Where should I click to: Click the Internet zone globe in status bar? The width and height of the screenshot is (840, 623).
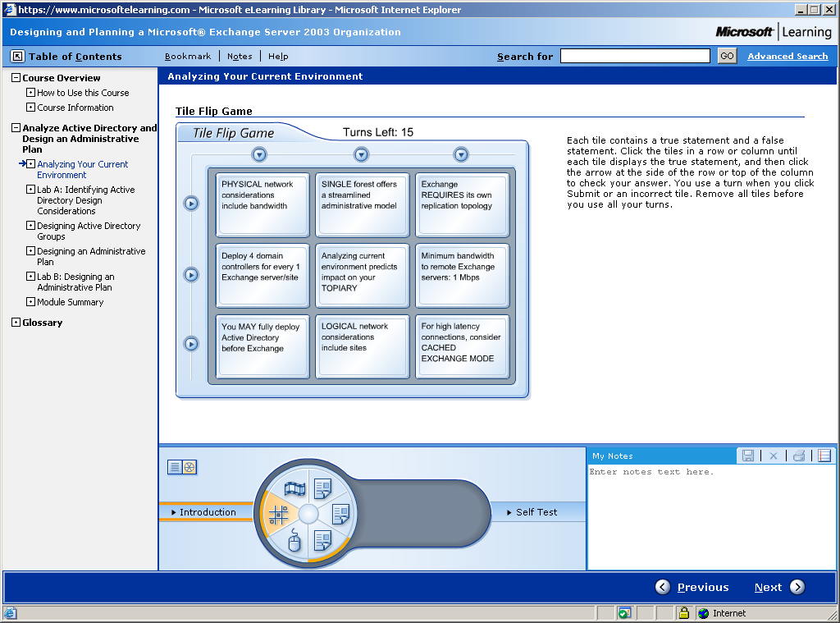tap(703, 613)
